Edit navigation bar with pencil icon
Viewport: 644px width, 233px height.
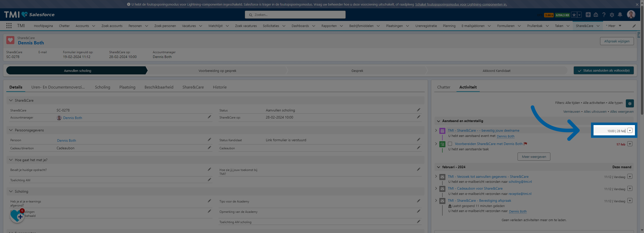(x=634, y=26)
